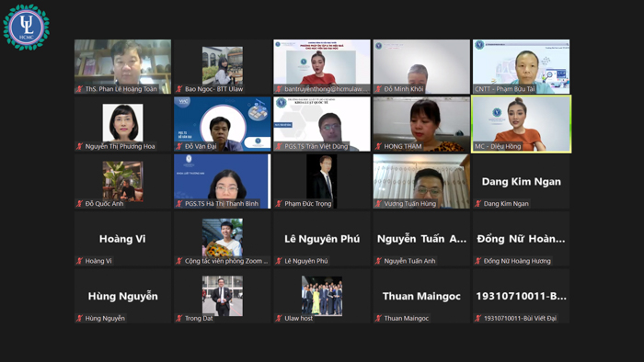This screenshot has width=644, height=362.
Task: Click the Bao Ngoc- BTT Ulaw name label
Action: click(213, 89)
